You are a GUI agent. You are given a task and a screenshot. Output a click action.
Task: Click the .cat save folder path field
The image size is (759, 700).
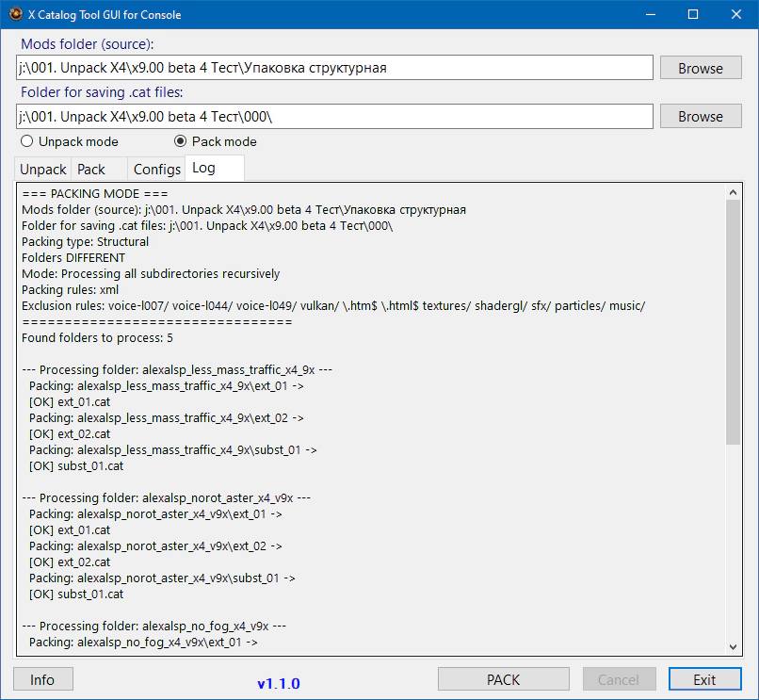point(334,117)
